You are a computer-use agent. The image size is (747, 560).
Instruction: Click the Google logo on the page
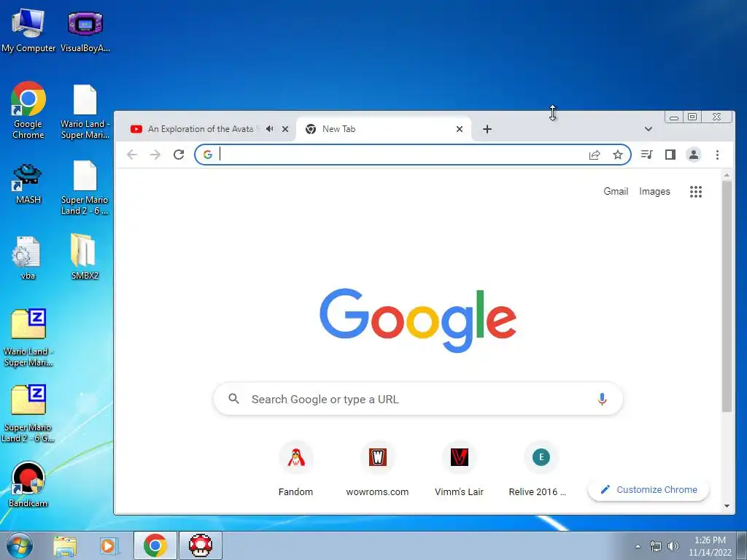tap(418, 320)
